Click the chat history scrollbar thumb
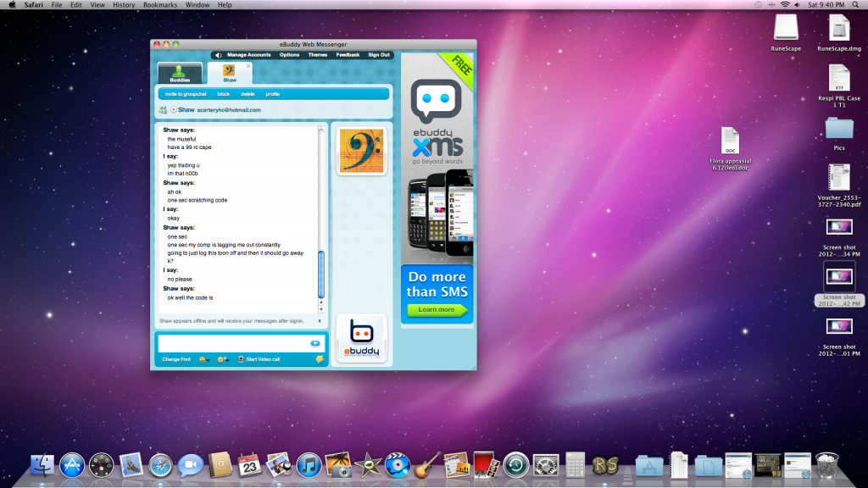868x488 pixels. tap(321, 274)
